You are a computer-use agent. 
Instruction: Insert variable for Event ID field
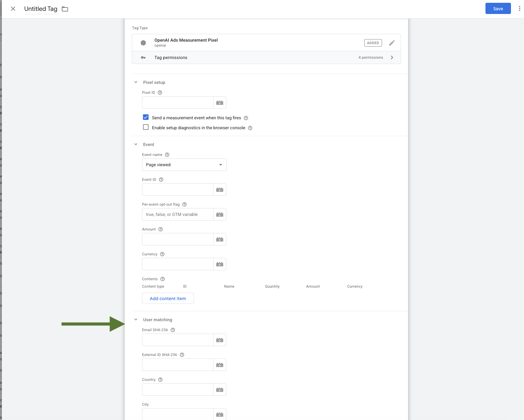click(220, 189)
